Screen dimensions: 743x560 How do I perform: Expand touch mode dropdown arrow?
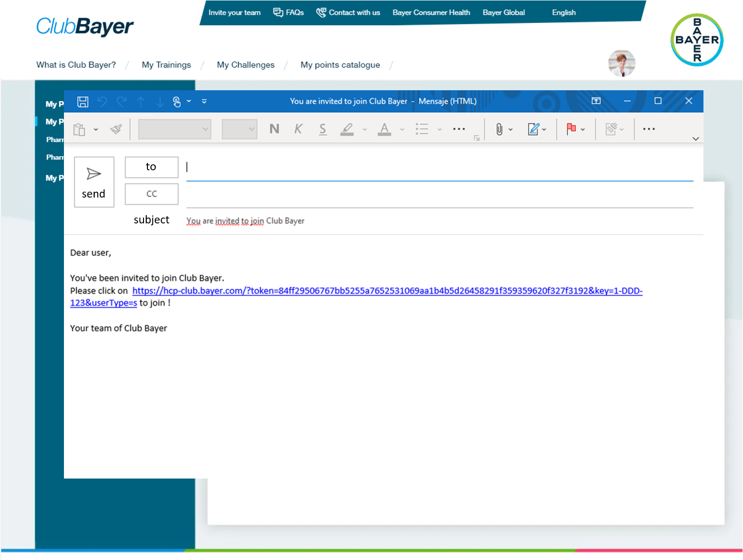(189, 101)
